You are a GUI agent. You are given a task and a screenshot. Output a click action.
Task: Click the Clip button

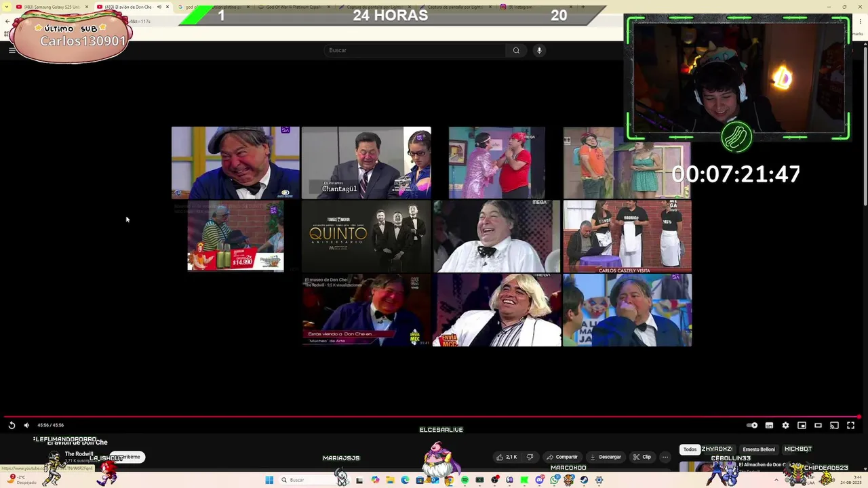(642, 457)
